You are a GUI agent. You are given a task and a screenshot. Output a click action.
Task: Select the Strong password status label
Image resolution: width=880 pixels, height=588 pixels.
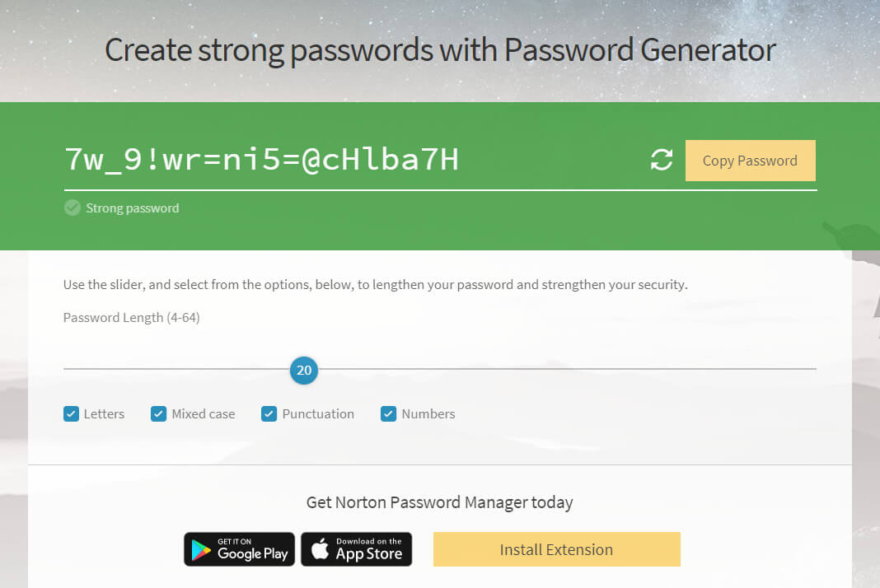tap(132, 208)
